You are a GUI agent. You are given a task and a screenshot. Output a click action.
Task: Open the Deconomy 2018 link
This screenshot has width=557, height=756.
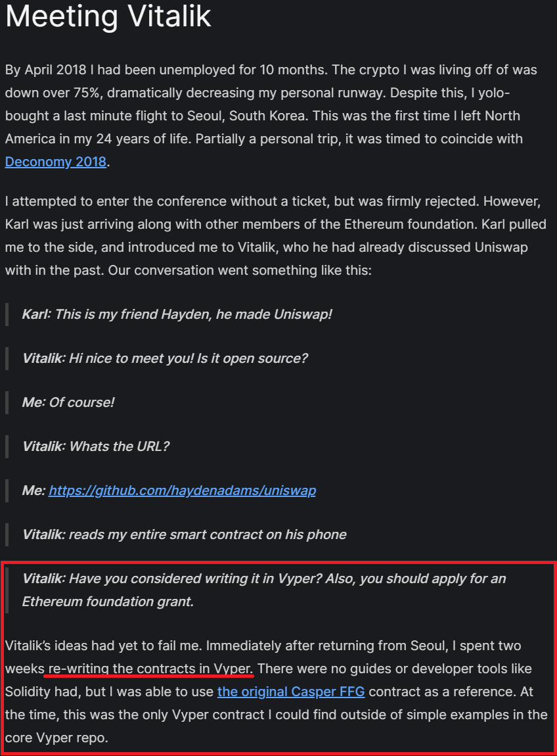point(55,162)
